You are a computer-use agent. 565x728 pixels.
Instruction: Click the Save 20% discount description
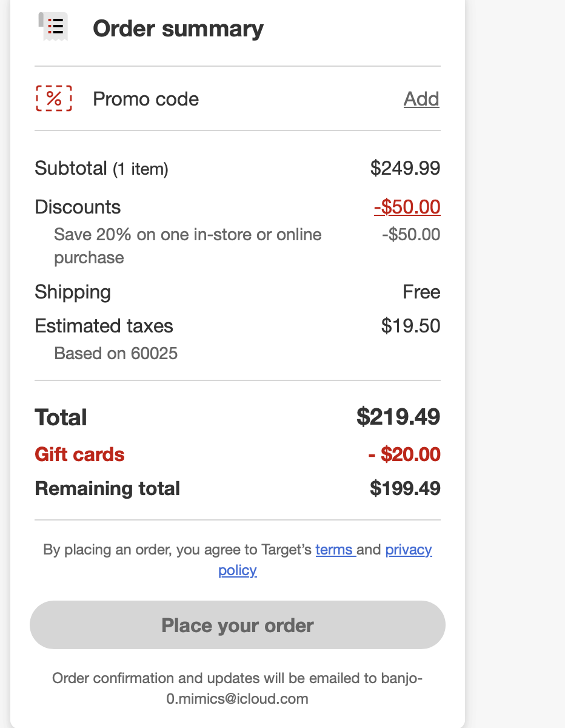(187, 235)
